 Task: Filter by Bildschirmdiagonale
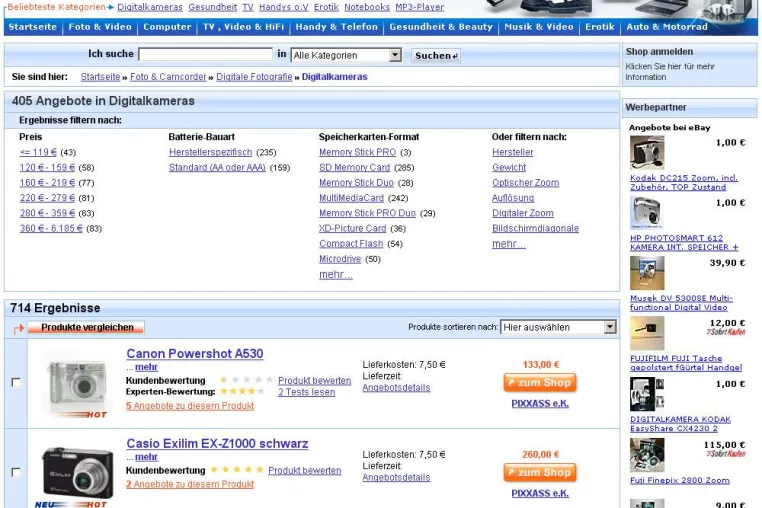(x=535, y=228)
